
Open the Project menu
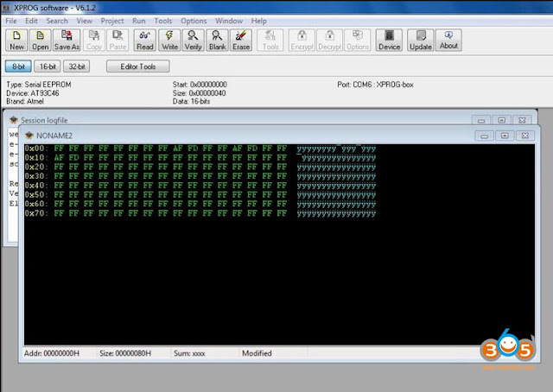click(112, 21)
